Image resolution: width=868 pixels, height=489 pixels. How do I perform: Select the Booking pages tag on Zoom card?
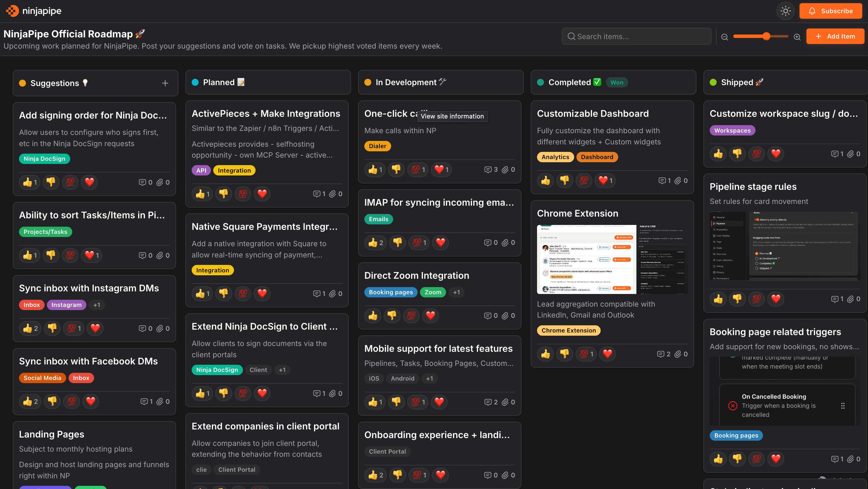click(x=391, y=292)
